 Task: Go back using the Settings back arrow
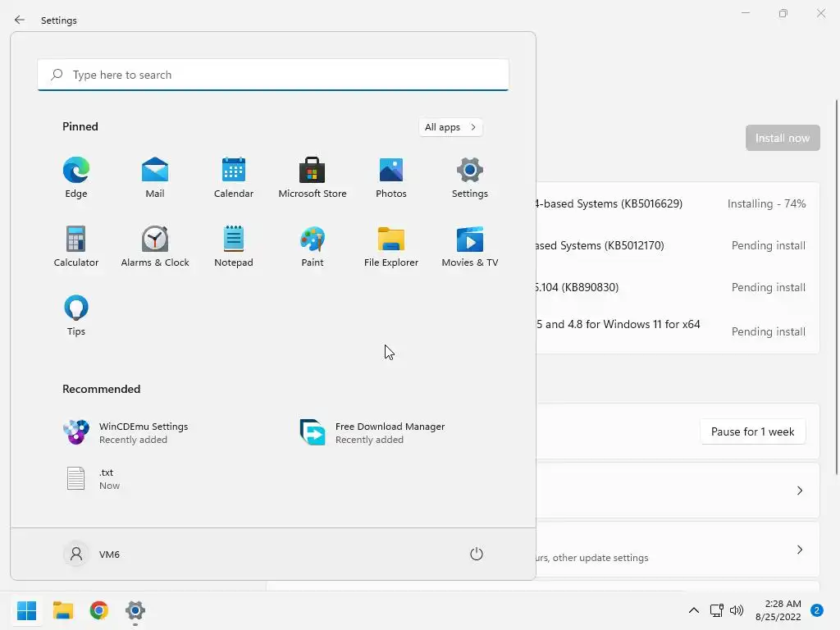point(20,20)
